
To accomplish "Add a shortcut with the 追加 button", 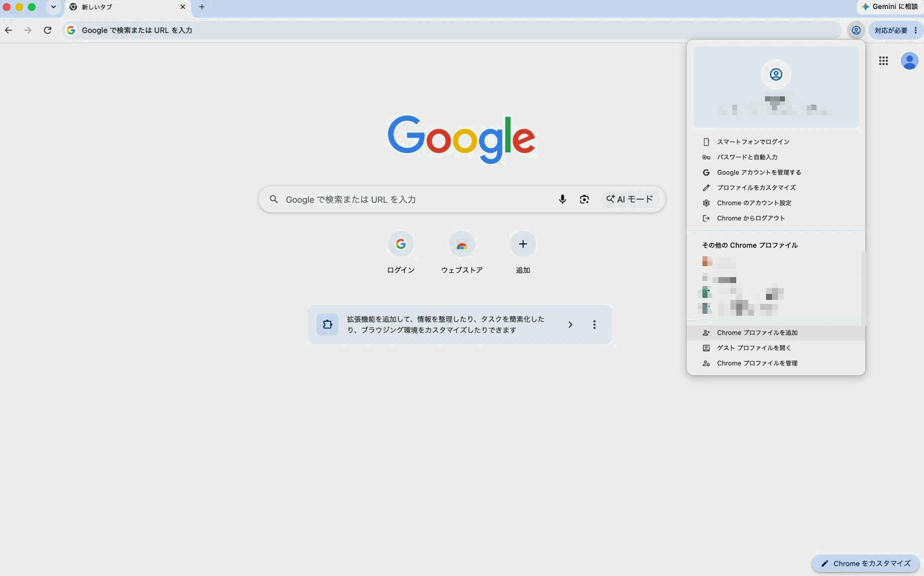I will (x=523, y=252).
